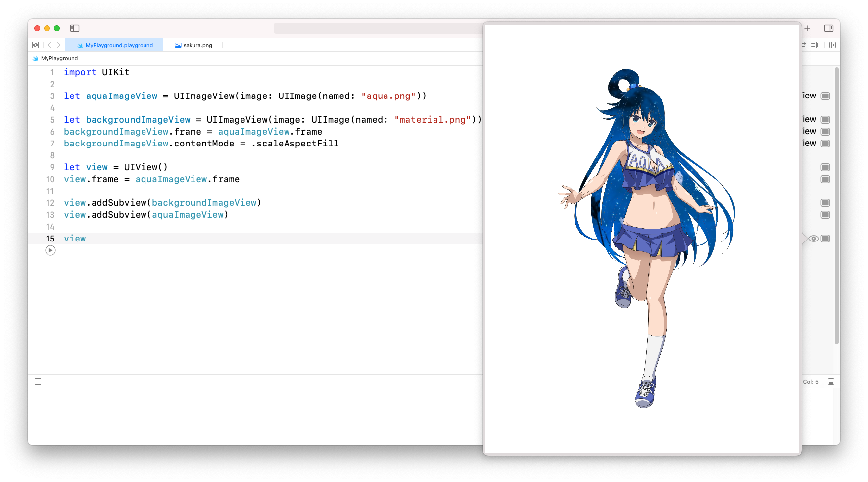The height and width of the screenshot is (482, 868).
Task: Click the 'view' expression on line 15
Action: [x=75, y=239]
